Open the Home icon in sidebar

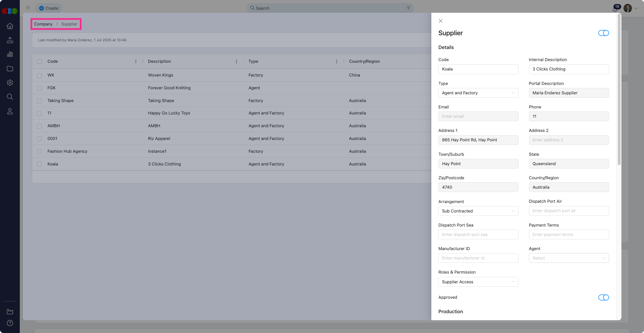coord(10,26)
